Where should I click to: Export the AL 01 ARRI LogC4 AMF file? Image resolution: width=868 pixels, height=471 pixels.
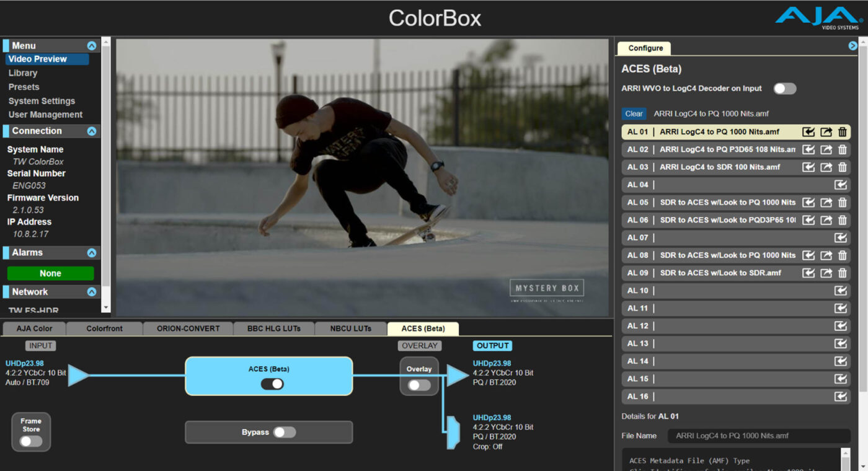825,131
